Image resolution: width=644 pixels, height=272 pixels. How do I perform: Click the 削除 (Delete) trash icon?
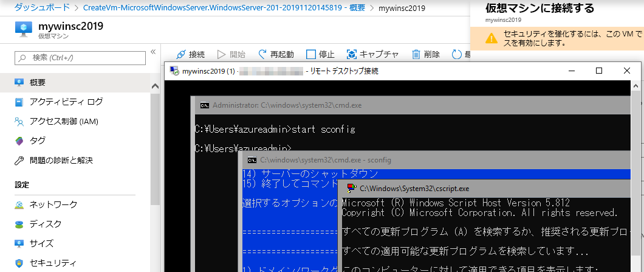[416, 54]
